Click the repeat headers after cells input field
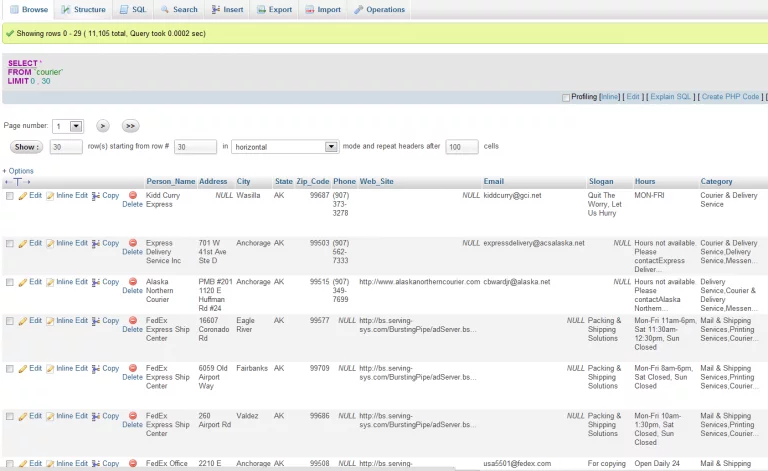 461,147
